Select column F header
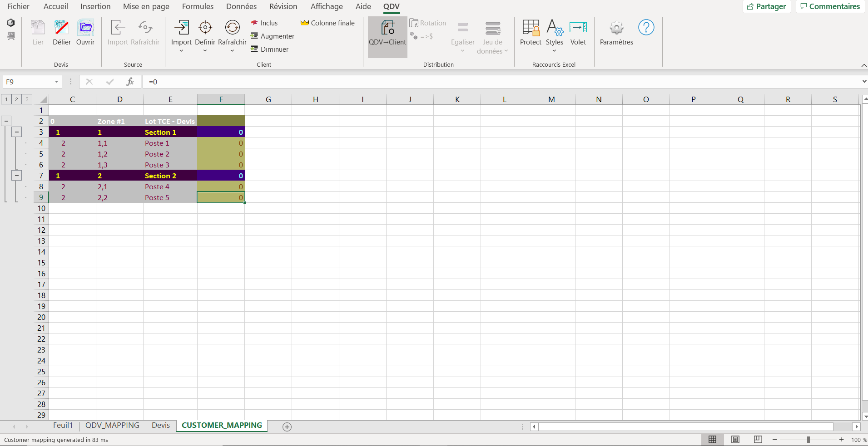Viewport: 868px width, 446px height. [221, 99]
